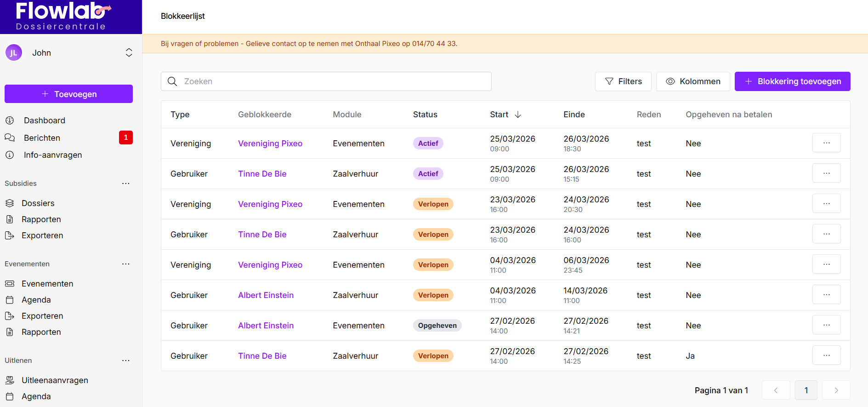The width and height of the screenshot is (868, 407).
Task: Click the Flowlab Dossiercentrale logo
Action: (x=62, y=17)
